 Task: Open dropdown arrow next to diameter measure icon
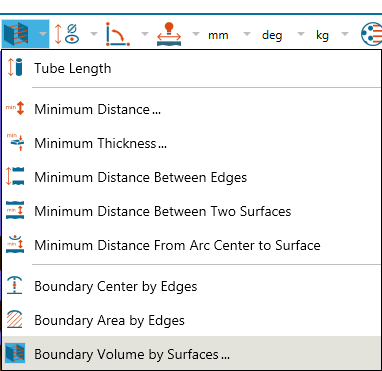94,34
